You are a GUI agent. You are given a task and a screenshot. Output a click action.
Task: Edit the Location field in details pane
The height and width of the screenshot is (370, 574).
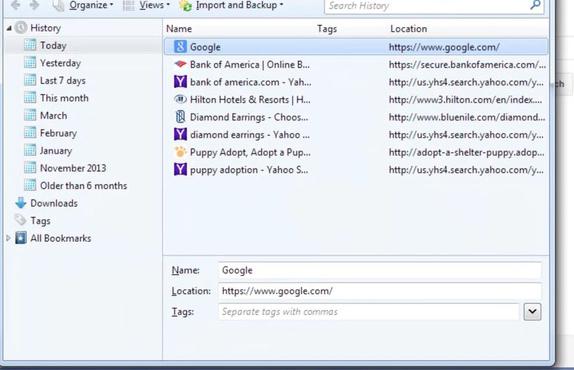380,291
